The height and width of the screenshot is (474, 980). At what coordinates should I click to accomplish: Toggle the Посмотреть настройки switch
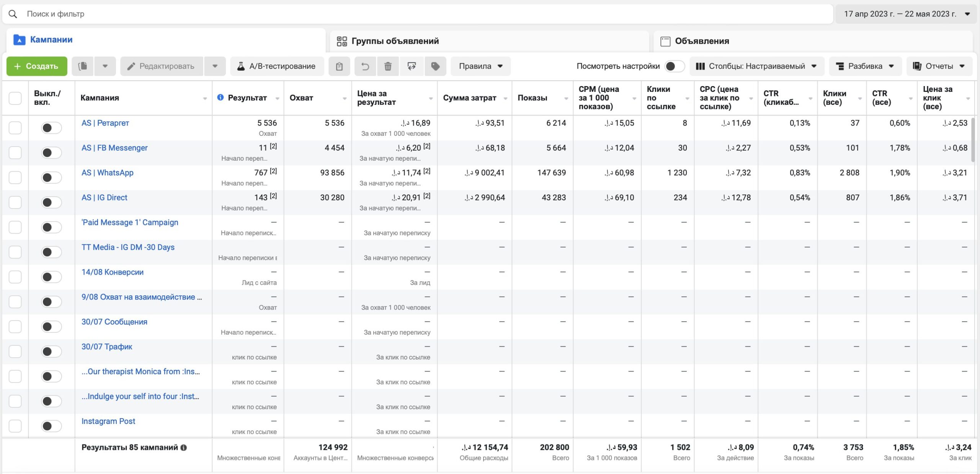coord(675,66)
